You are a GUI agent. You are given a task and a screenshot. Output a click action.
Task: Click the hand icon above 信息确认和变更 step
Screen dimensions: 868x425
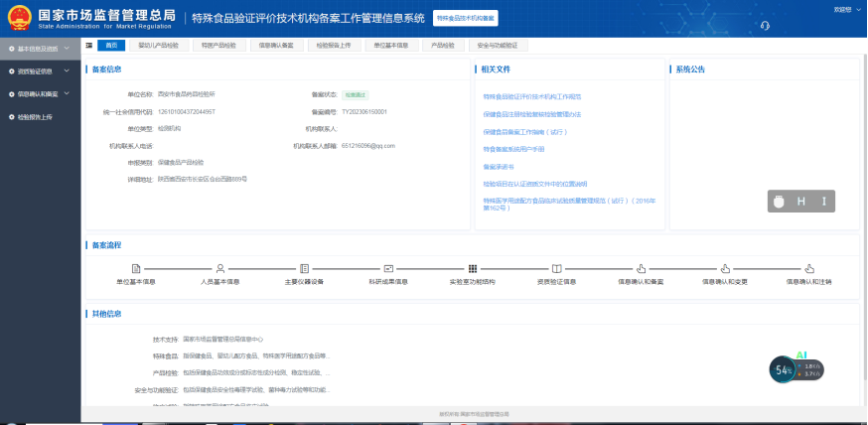725,269
